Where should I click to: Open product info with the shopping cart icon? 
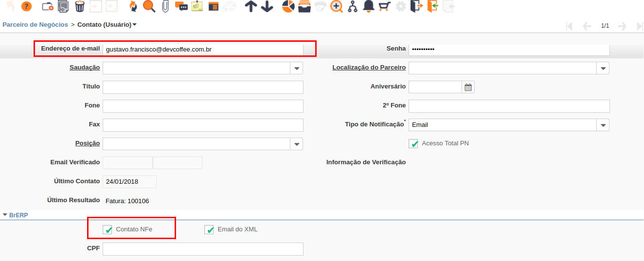[385, 6]
